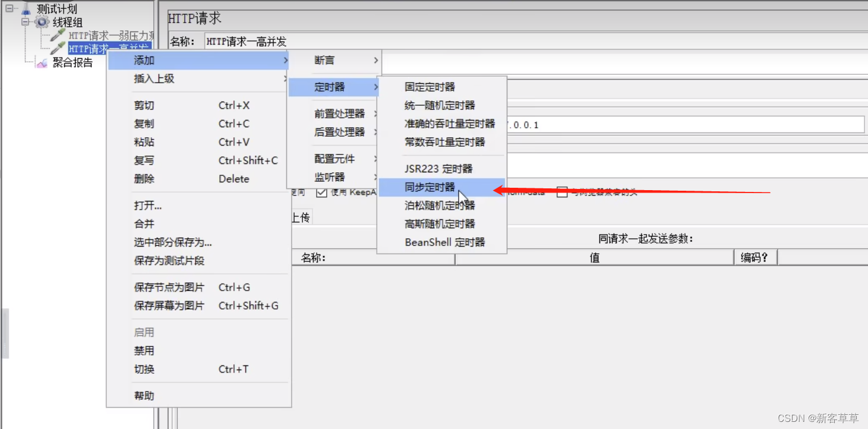Expand the 前置处理器 submenu
This screenshot has width=868, height=429.
pos(334,113)
